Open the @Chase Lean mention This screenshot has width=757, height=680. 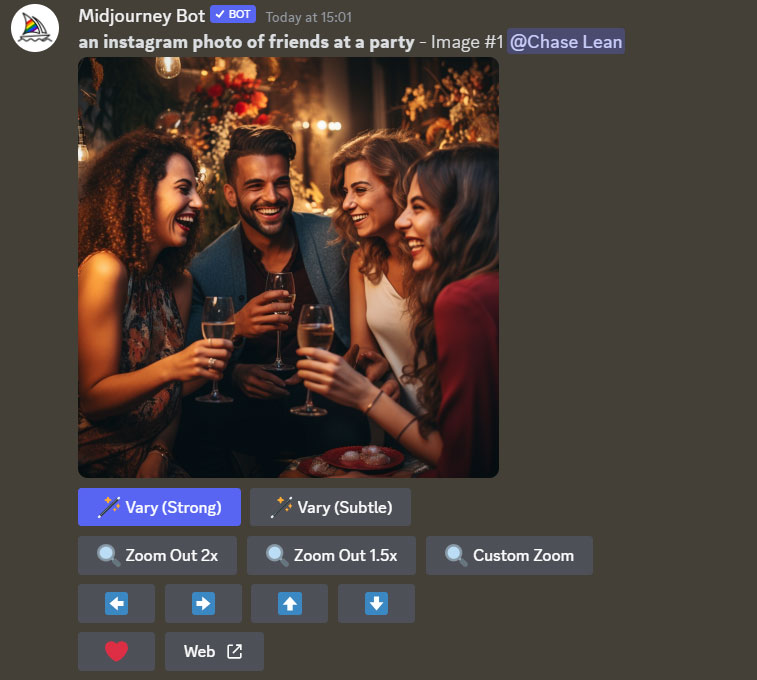coord(566,42)
